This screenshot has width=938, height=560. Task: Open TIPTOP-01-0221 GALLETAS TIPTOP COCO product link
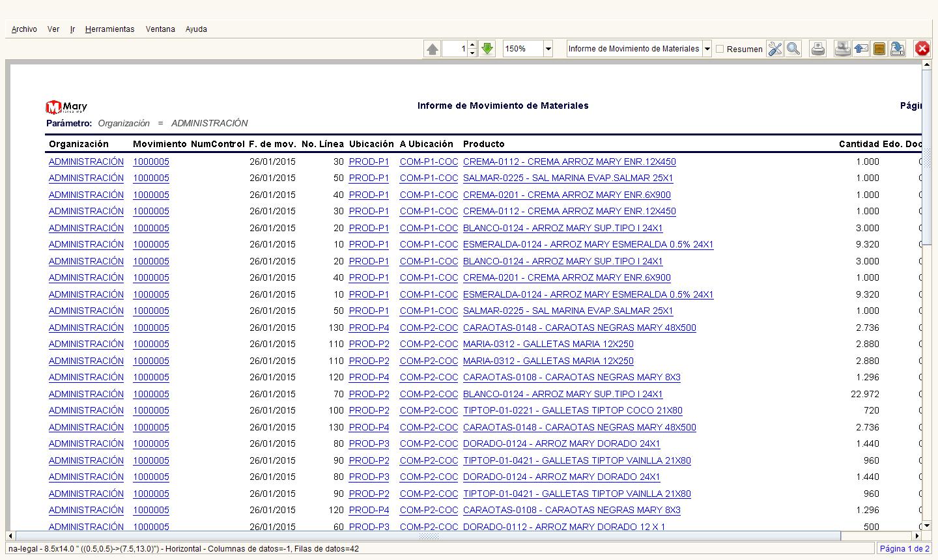[573, 411]
